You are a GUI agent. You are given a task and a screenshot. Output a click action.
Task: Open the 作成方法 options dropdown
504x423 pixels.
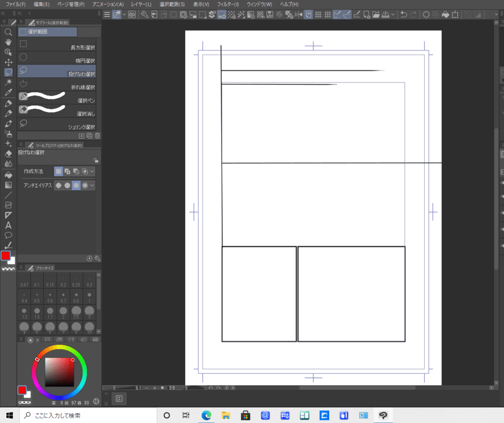tap(92, 171)
